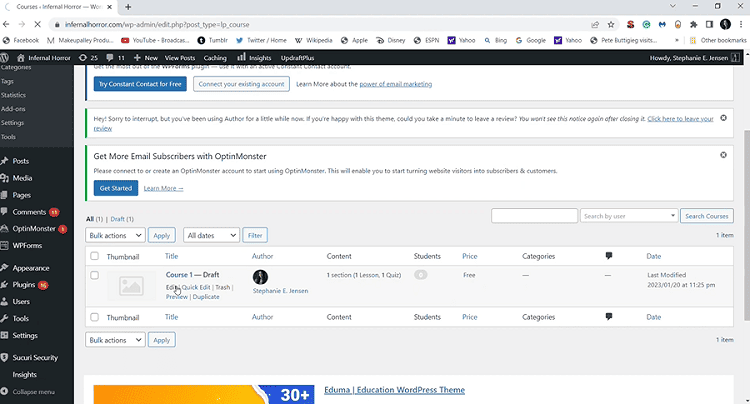Open the All dates dropdown
Image resolution: width=750 pixels, height=404 pixels.
click(211, 235)
